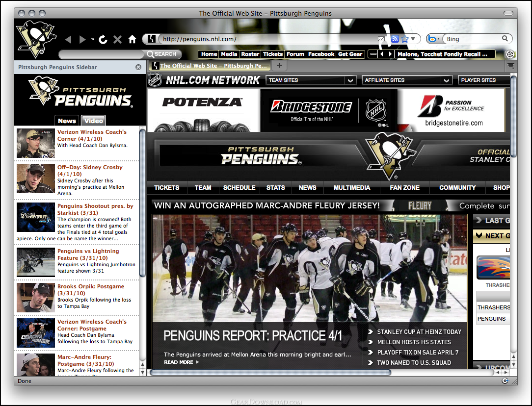Subscribe via the RSS feed icon

[x=395, y=39]
